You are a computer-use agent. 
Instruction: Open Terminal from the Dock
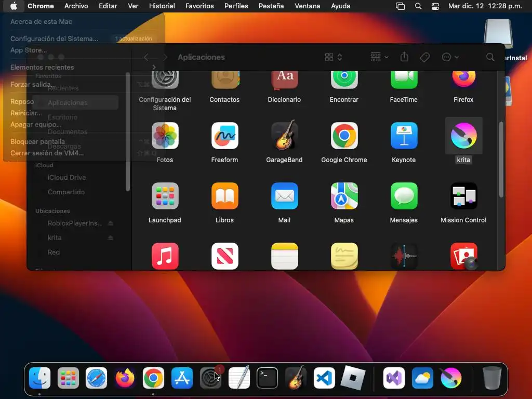point(268,378)
